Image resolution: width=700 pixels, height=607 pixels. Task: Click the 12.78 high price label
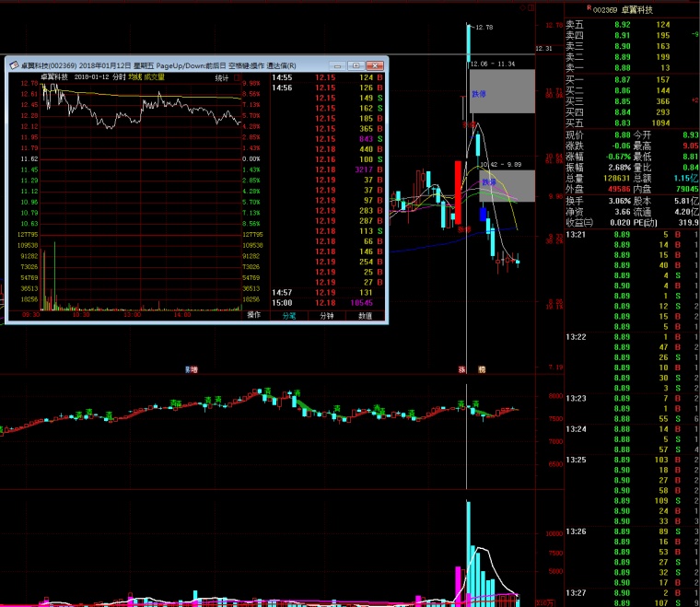(x=484, y=28)
